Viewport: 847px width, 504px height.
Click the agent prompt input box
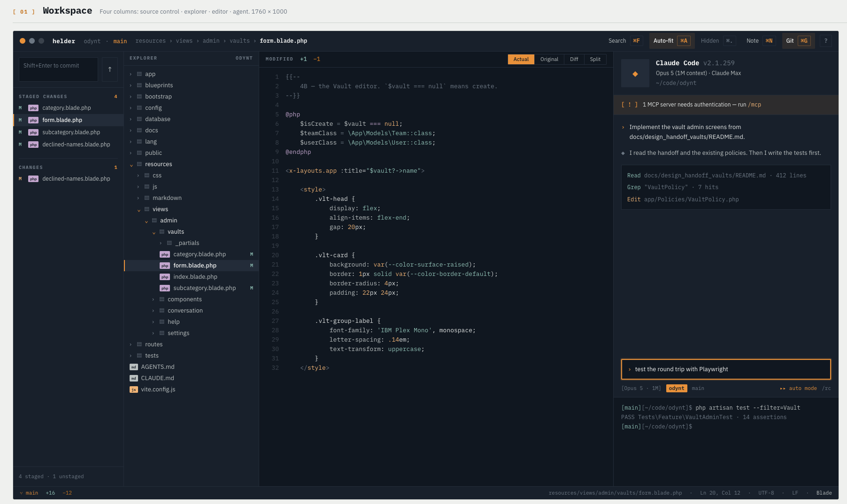[726, 369]
